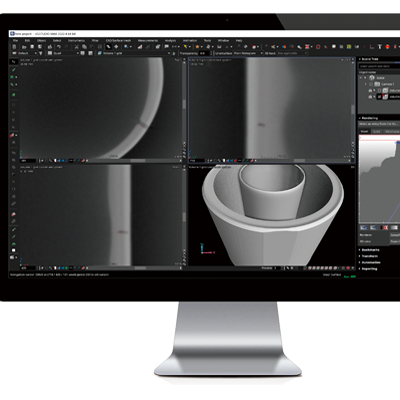400x400 pixels.
Task: Click the Undo arrow icon
Action: coord(59,47)
